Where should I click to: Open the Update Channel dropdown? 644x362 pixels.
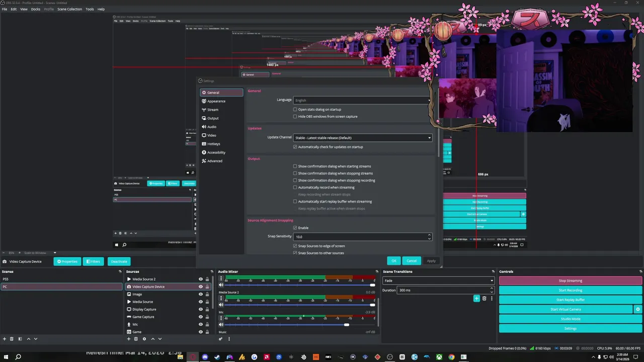(x=362, y=138)
